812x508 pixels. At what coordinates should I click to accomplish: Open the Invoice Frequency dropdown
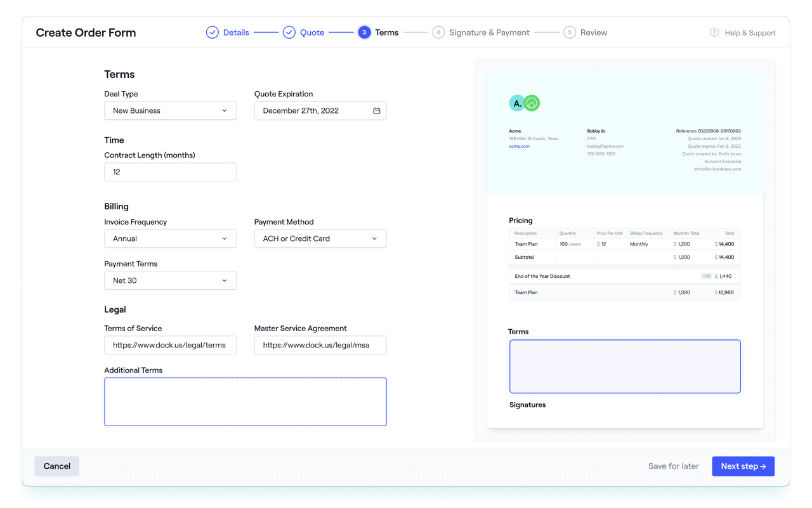click(x=170, y=238)
